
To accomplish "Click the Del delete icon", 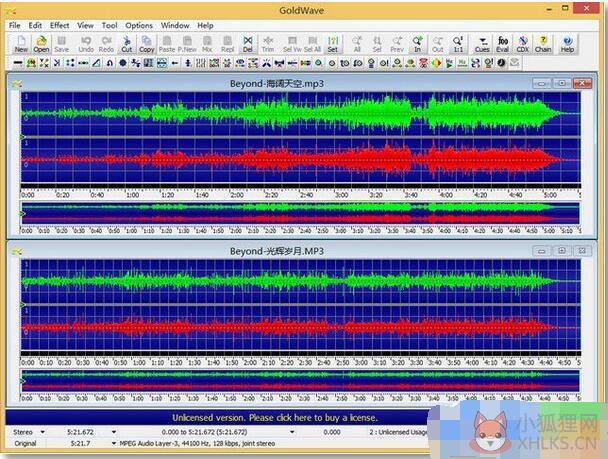I will point(248,44).
